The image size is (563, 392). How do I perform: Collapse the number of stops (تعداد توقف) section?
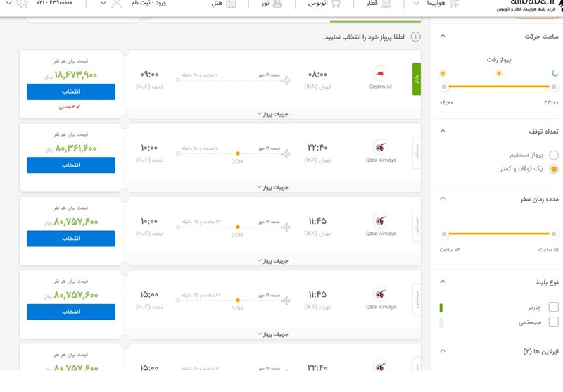(442, 132)
